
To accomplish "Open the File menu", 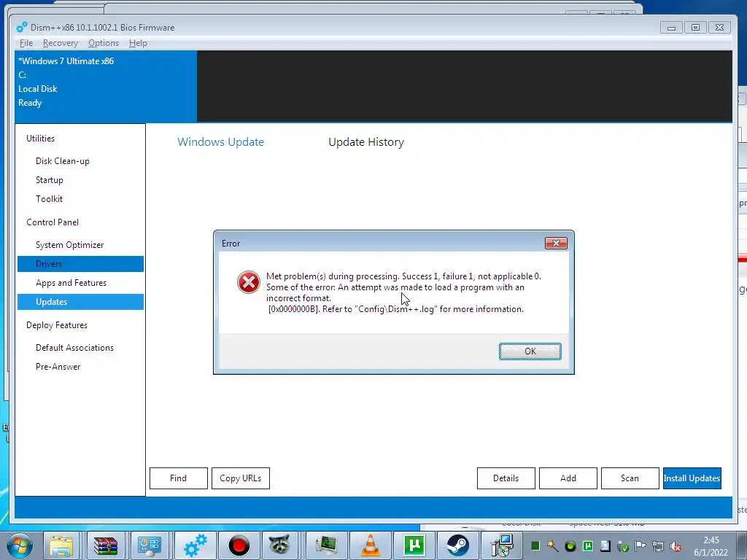I will click(26, 43).
